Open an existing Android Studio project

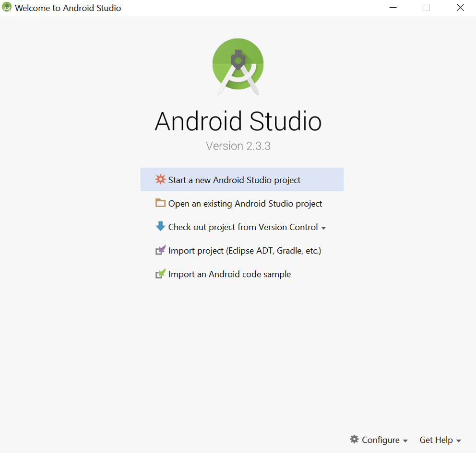pos(245,203)
